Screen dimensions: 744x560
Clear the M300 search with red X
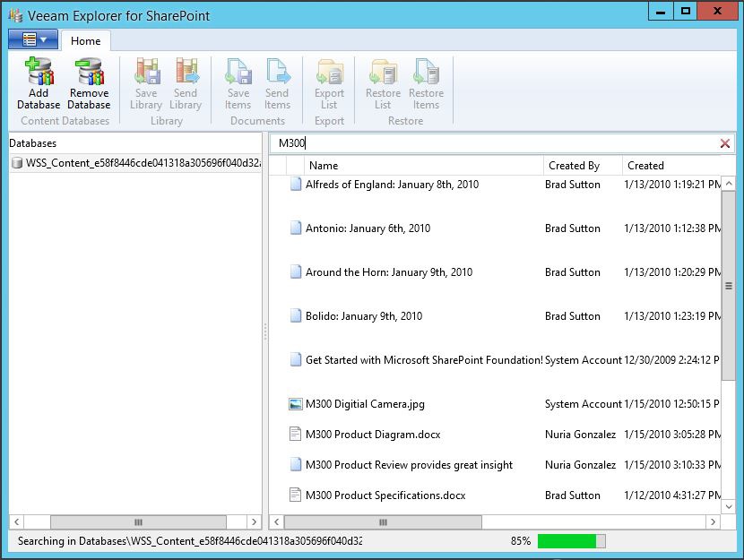(x=724, y=143)
